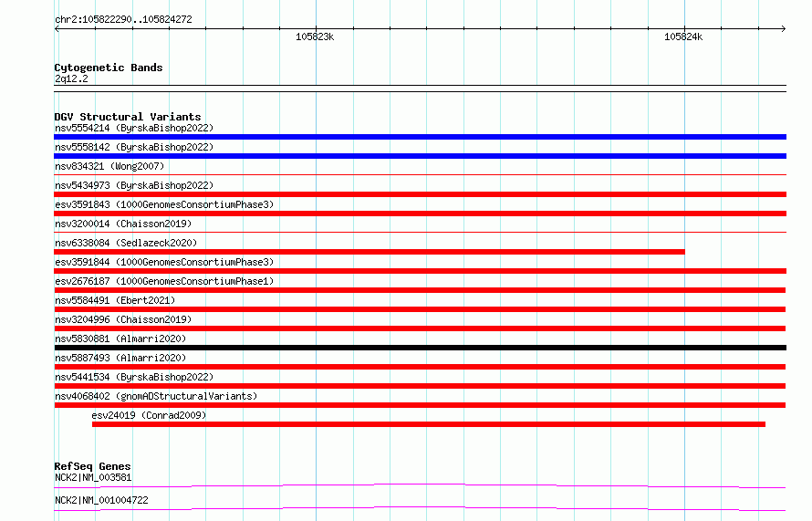Click red bar under nsv4068402
This screenshot has width=812, height=521.
[x=420, y=405]
